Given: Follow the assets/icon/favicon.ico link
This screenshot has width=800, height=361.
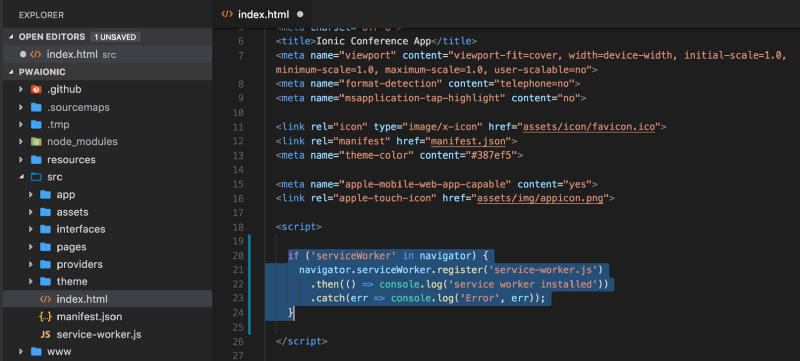Looking at the screenshot, I should (589, 127).
